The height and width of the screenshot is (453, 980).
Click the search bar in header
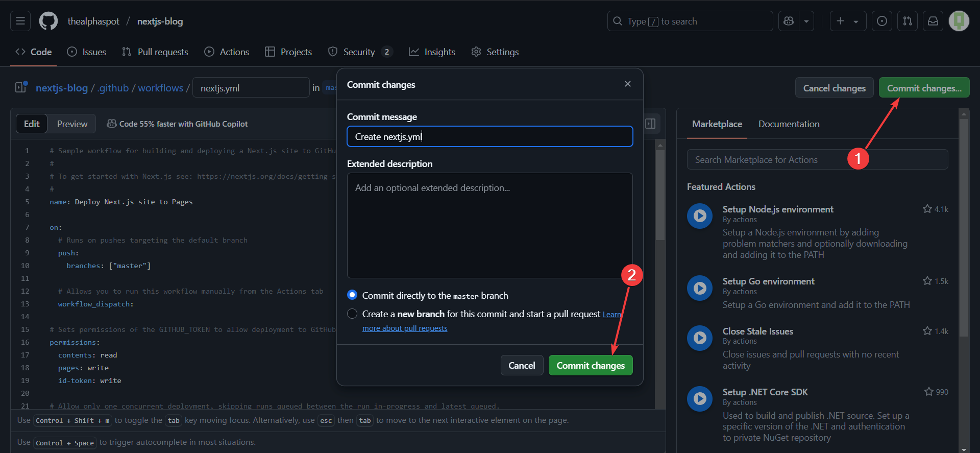(690, 21)
